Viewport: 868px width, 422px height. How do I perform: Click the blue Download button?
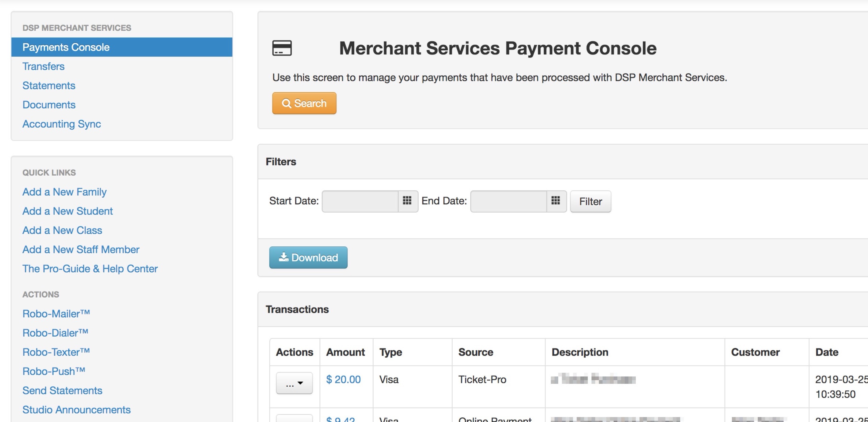(x=308, y=258)
